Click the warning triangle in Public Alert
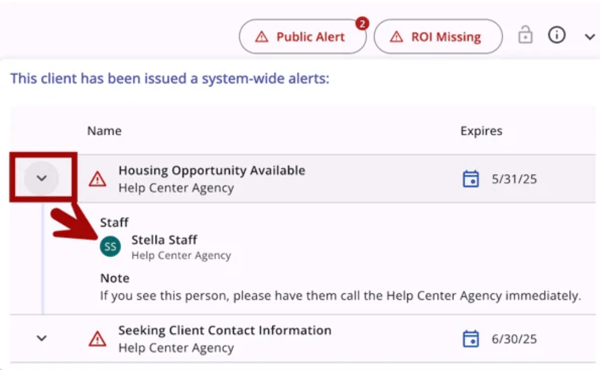The height and width of the screenshot is (370, 600). coord(262,37)
